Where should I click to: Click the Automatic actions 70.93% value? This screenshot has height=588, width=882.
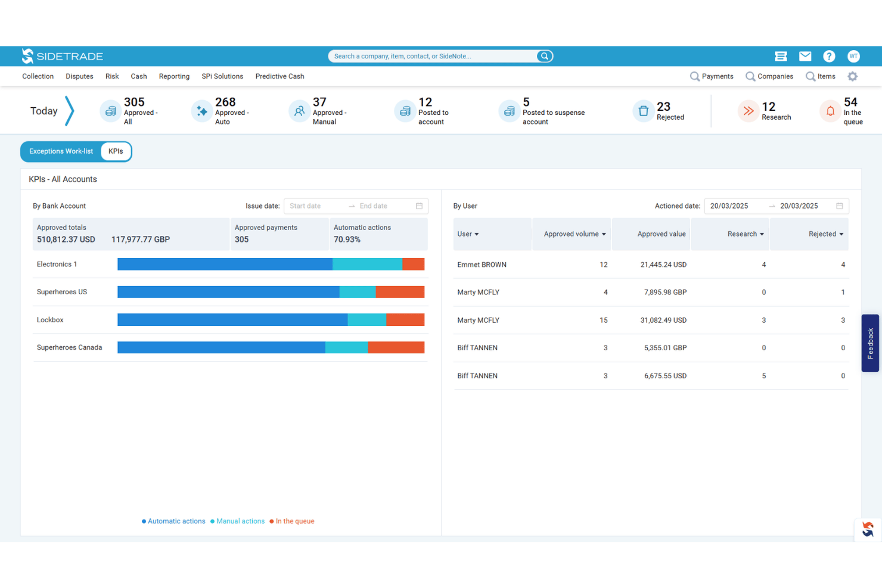coord(347,239)
